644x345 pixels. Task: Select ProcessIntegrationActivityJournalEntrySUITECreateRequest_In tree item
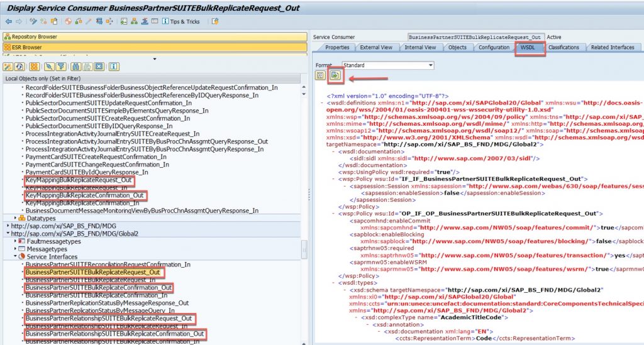pyautogui.click(x=113, y=134)
